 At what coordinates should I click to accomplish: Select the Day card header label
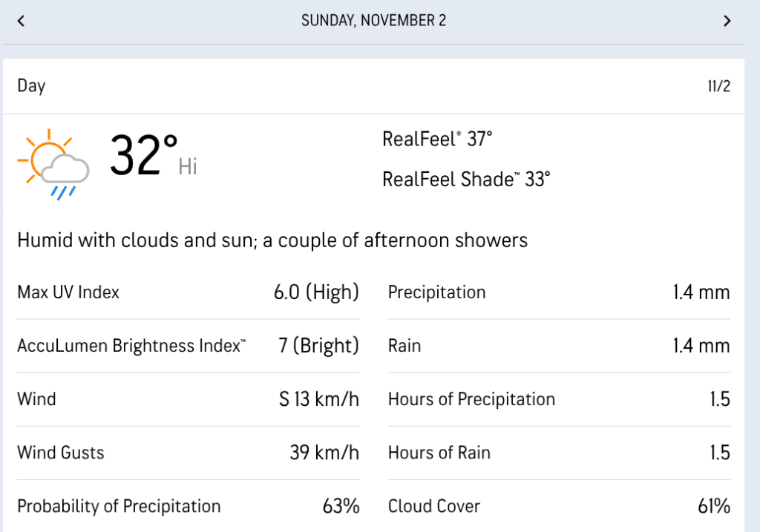(x=31, y=86)
